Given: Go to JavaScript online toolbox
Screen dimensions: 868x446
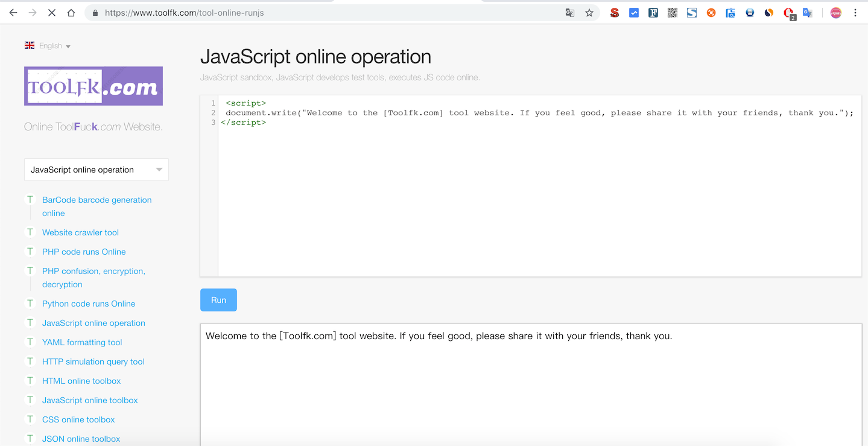Looking at the screenshot, I should click(90, 400).
